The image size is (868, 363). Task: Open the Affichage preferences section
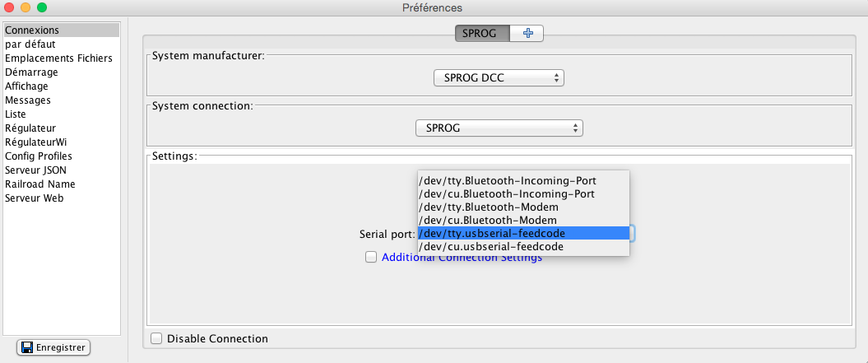click(x=26, y=86)
